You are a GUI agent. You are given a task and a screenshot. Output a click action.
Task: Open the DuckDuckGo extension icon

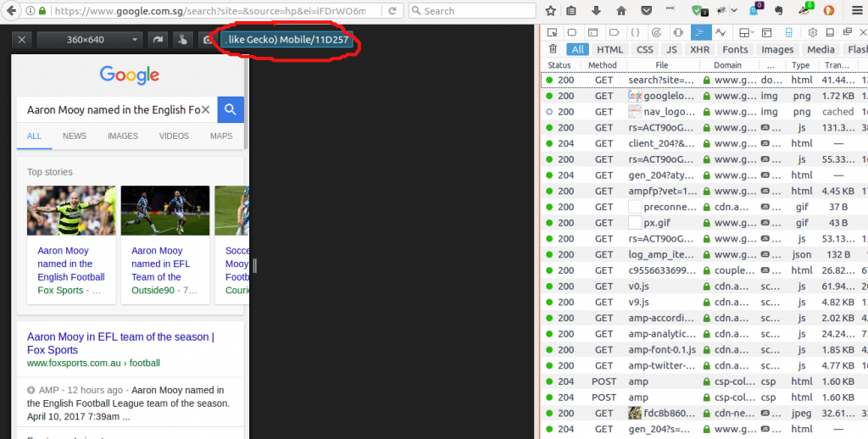point(829,10)
